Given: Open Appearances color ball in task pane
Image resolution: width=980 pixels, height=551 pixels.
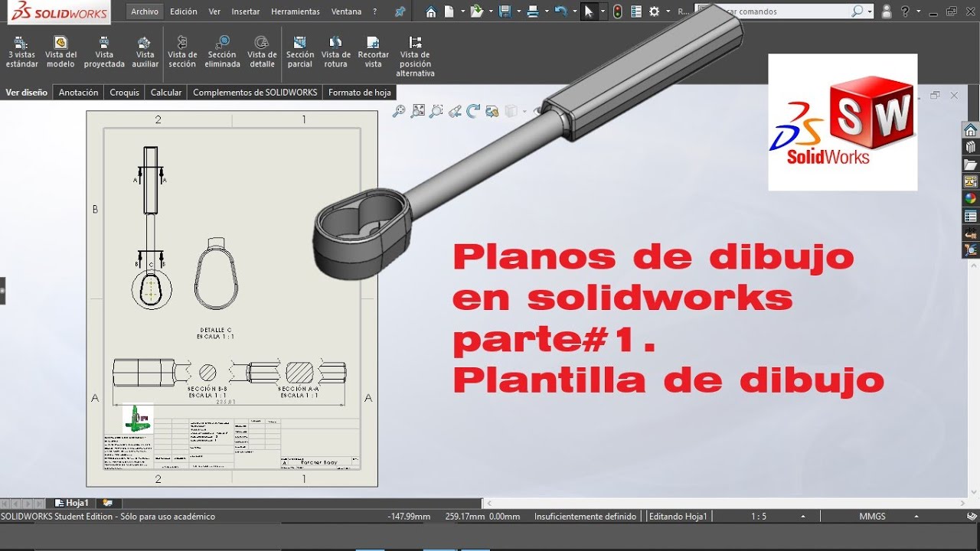Looking at the screenshot, I should [x=971, y=198].
